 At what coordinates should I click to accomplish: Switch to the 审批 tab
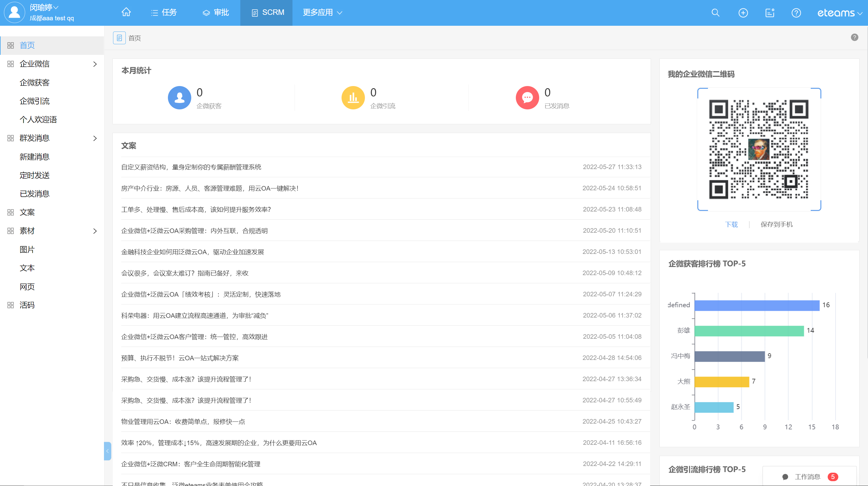[x=216, y=12]
